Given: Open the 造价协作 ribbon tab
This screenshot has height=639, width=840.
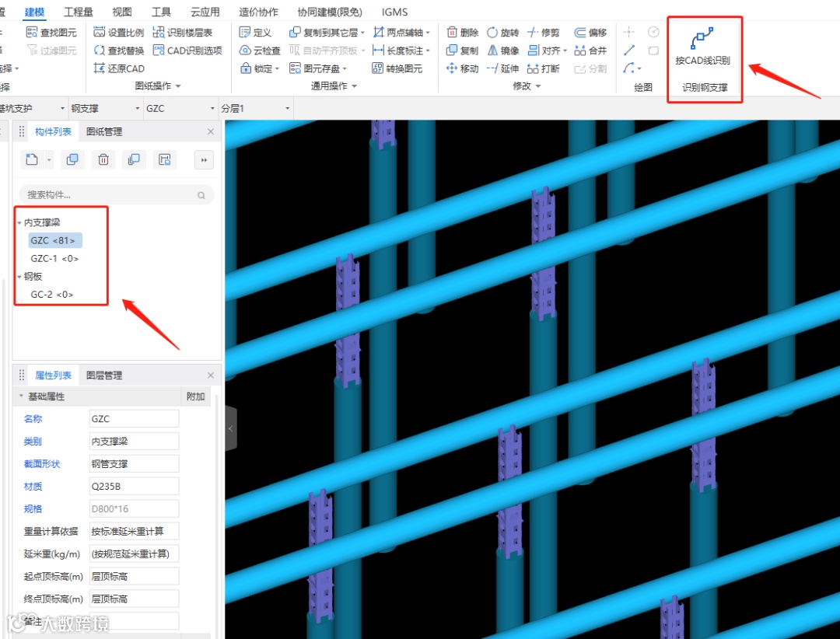Looking at the screenshot, I should click(259, 11).
